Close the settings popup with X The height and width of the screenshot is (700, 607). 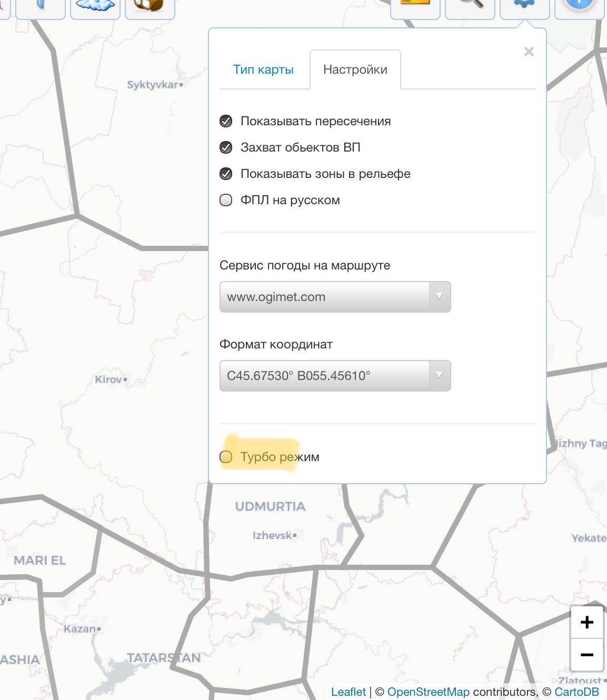coord(529,52)
